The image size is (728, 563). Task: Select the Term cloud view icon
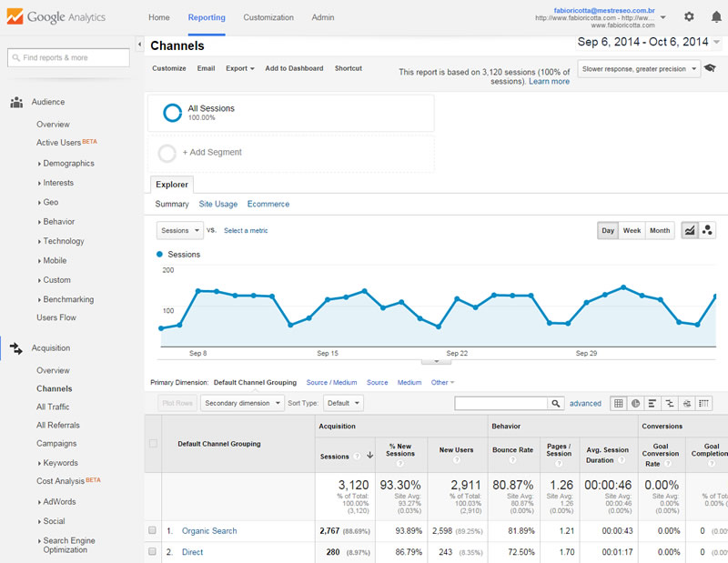click(x=687, y=403)
